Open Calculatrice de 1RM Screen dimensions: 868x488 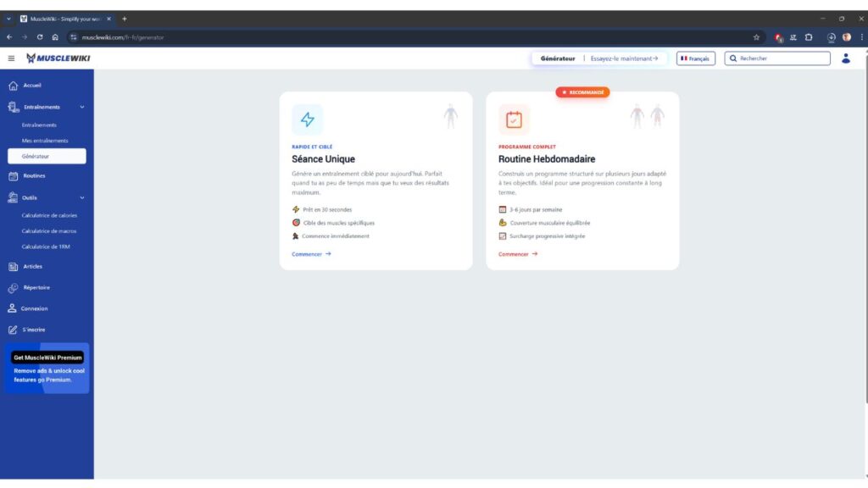[46, 247]
